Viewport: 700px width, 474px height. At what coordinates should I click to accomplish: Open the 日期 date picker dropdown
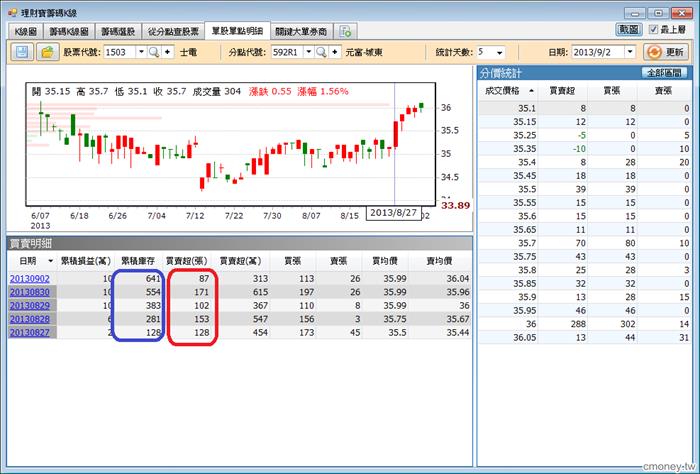tap(629, 52)
